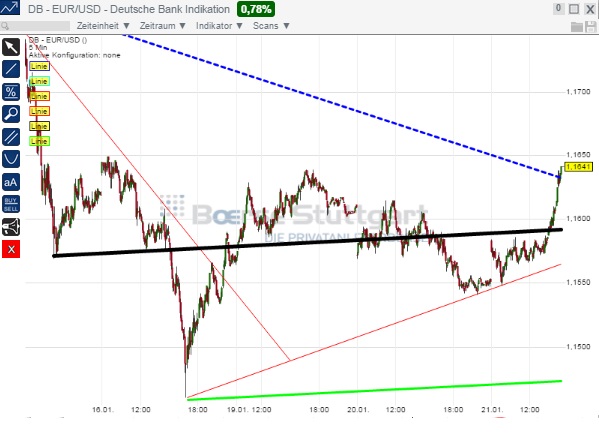Click the Linie label with green border
Image resolution: width=599 pixels, height=443 pixels.
[x=39, y=141]
